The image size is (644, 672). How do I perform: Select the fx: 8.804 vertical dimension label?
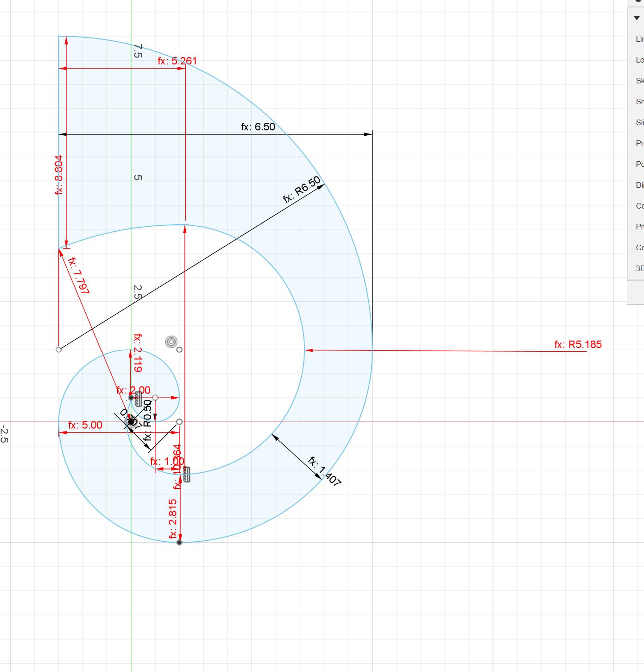pyautogui.click(x=59, y=175)
